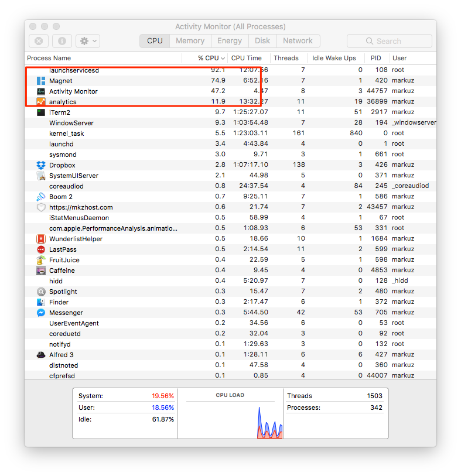Click the _windowserver user cell

point(414,122)
